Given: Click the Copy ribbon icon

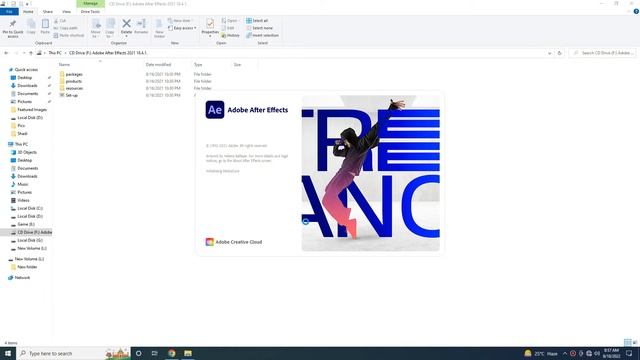Looking at the screenshot, I should pyautogui.click(x=31, y=27).
